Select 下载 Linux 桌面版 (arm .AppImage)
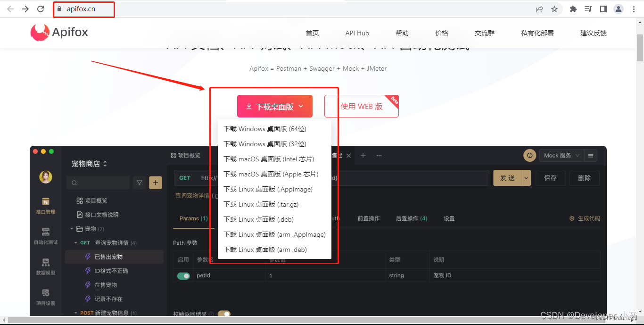 coord(275,234)
